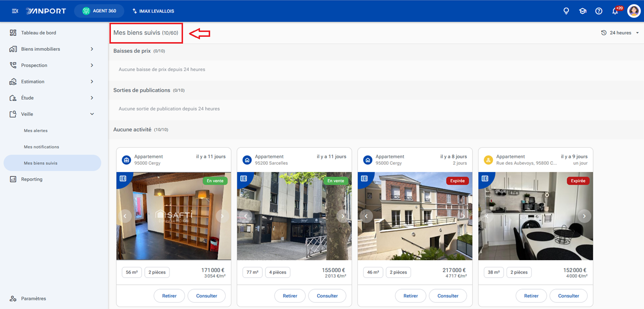Open the 24 heures period dropdown
644x309 pixels.
pos(620,33)
